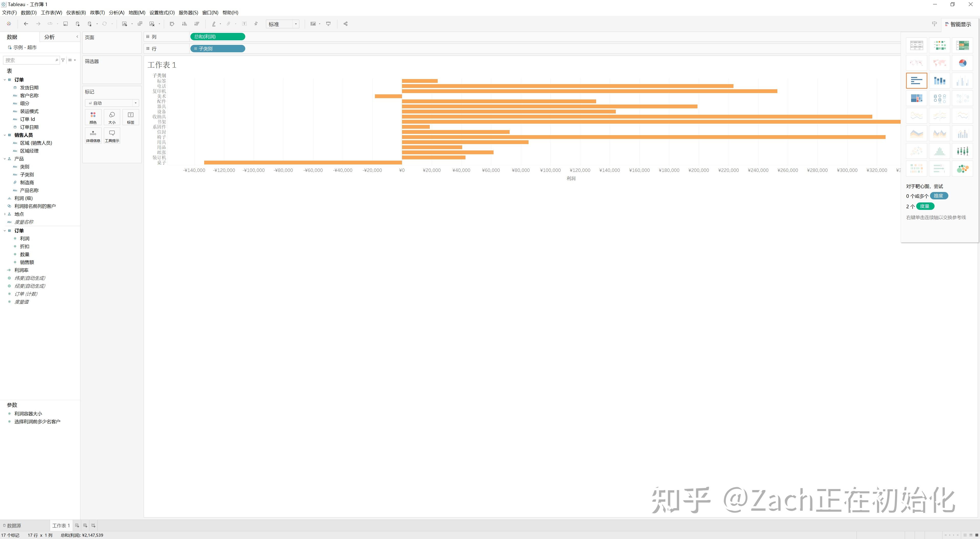Screen dimensions: 980x539
Task: Open presentation mode icon
Action: pyautogui.click(x=328, y=24)
